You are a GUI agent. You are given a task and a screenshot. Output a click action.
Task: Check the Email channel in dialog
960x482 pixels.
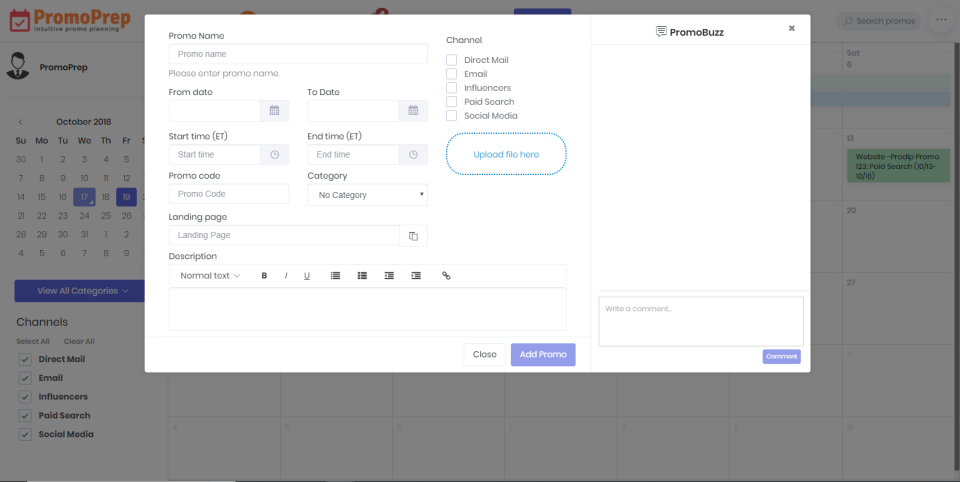click(x=451, y=74)
